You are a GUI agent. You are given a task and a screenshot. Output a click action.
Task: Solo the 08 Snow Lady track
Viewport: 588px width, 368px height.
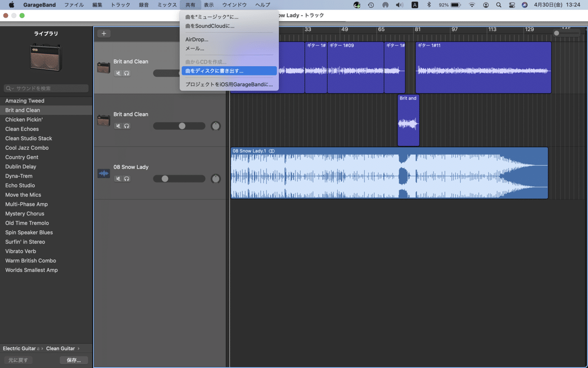(126, 179)
